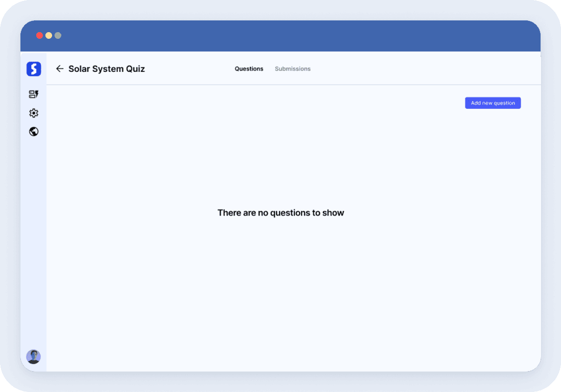Viewport: 561px width, 392px height.
Task: Click the gray window control dot
Action: click(x=58, y=36)
